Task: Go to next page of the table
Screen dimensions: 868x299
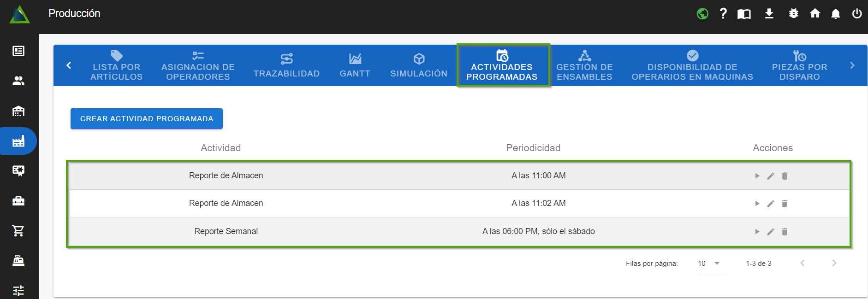Action: point(834,263)
